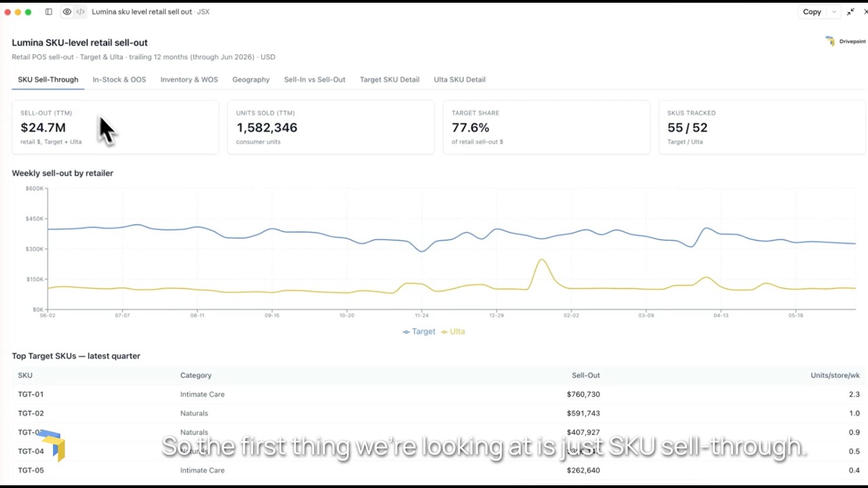Toggle the sidebar panel icon
The height and width of the screenshot is (488, 868).
click(x=49, y=12)
